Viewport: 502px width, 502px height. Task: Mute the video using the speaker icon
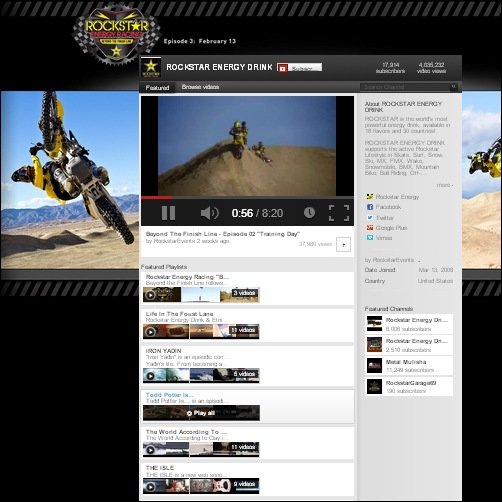point(210,213)
